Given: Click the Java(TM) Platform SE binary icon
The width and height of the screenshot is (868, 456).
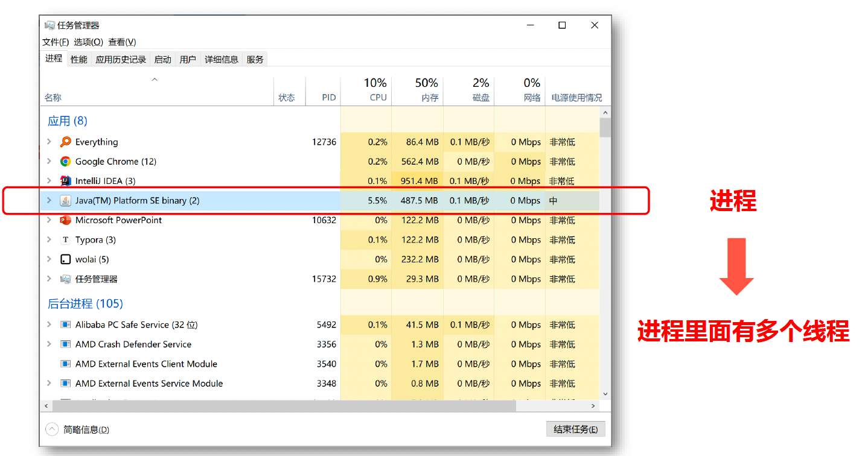Looking at the screenshot, I should 66,201.
